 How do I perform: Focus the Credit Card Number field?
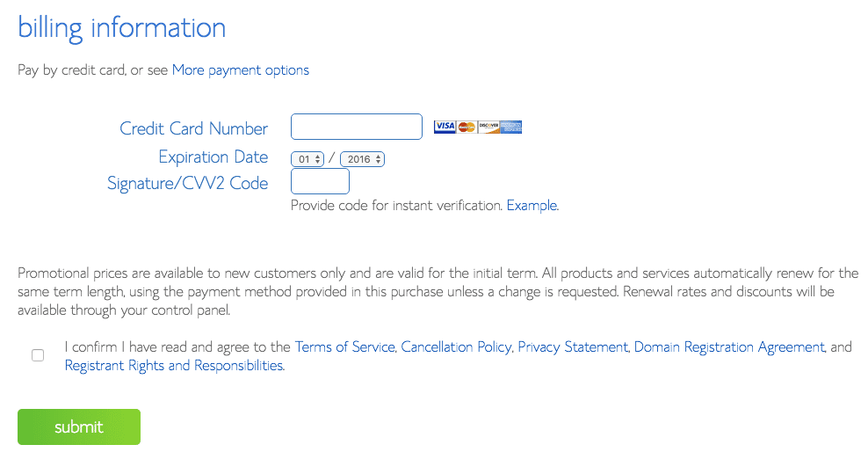[356, 127]
